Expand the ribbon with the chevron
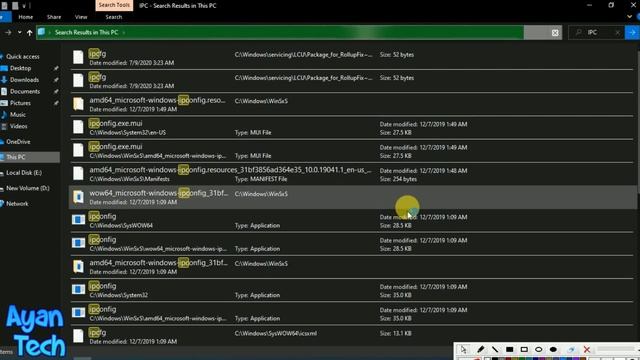Viewport: 640px width, 360px height. [629, 17]
